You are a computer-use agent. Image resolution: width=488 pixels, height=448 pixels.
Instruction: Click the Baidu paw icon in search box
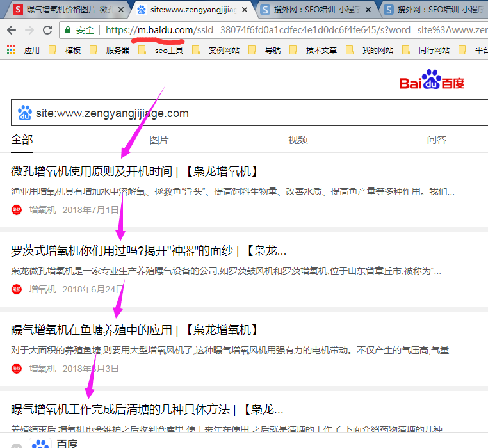pyautogui.click(x=25, y=113)
